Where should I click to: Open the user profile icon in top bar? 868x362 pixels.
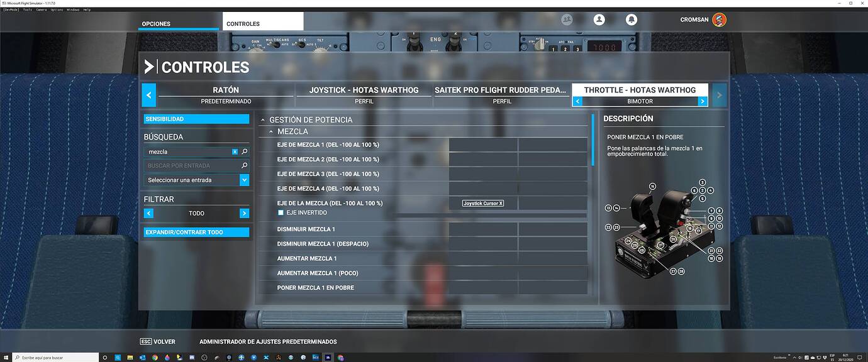coord(599,19)
